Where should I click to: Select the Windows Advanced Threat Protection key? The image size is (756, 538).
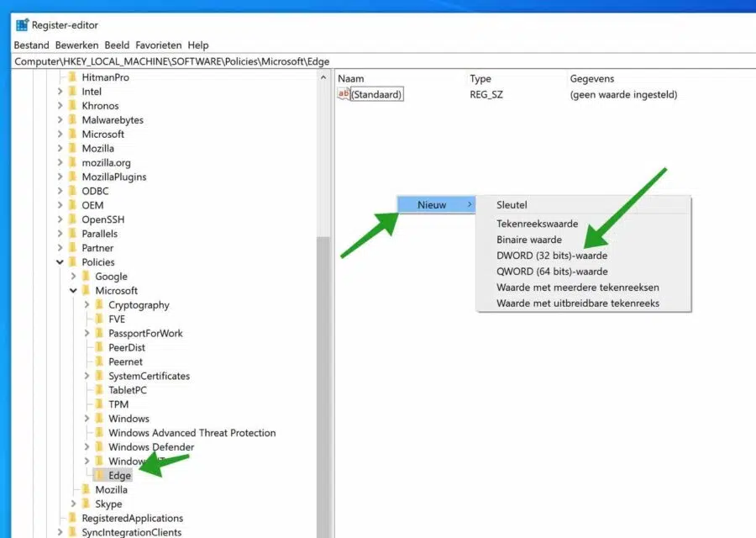[192, 433]
